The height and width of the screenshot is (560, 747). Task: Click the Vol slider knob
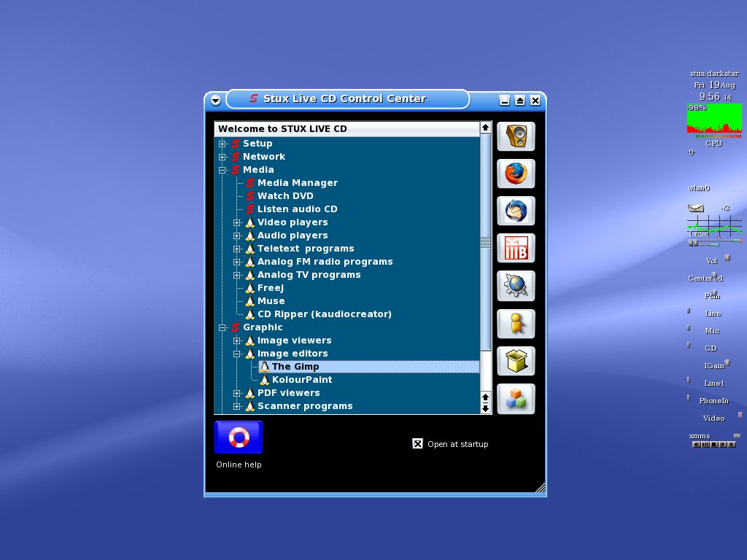(x=727, y=258)
